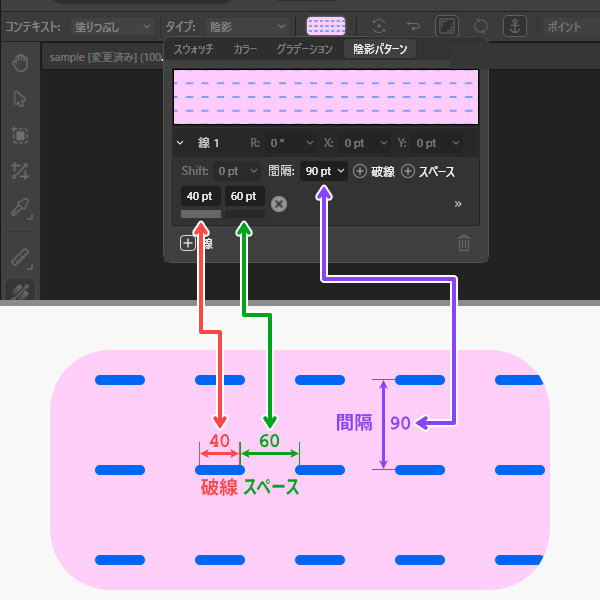Select the Crop tool in toolbar
The image size is (600, 600).
[20, 172]
